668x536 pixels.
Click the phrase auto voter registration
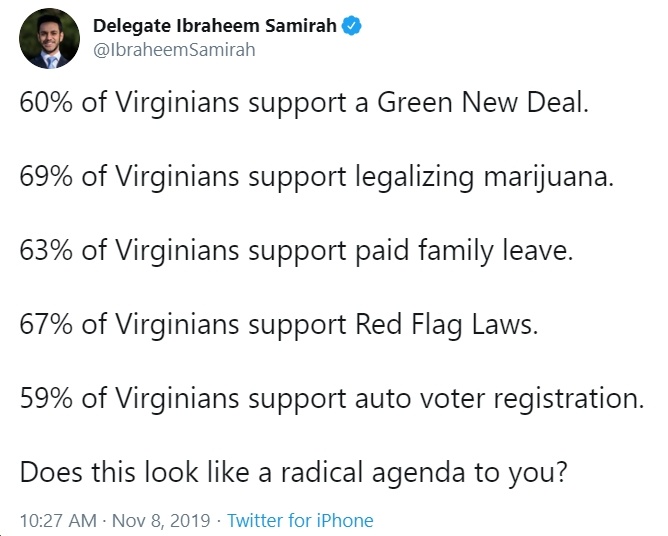498,399
